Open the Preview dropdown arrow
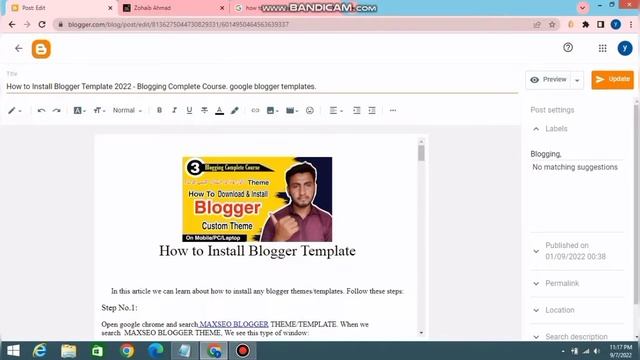The image size is (640, 360). tap(577, 80)
